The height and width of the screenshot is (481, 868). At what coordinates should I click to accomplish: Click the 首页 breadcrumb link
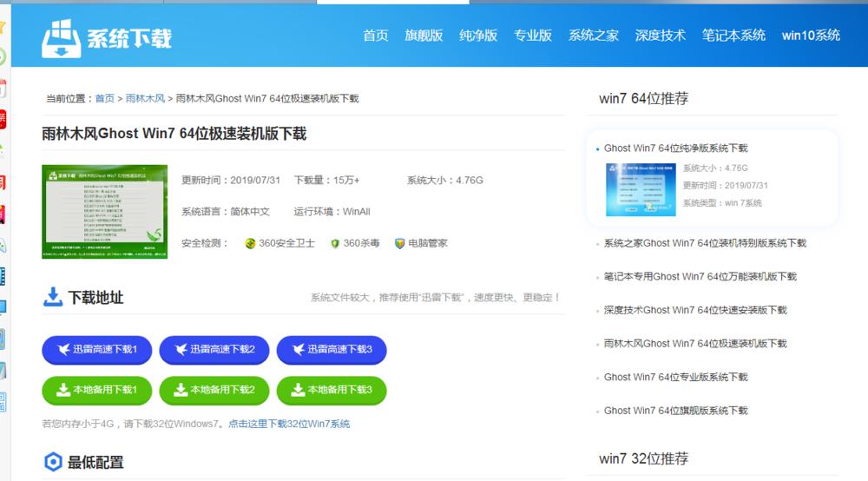(105, 98)
